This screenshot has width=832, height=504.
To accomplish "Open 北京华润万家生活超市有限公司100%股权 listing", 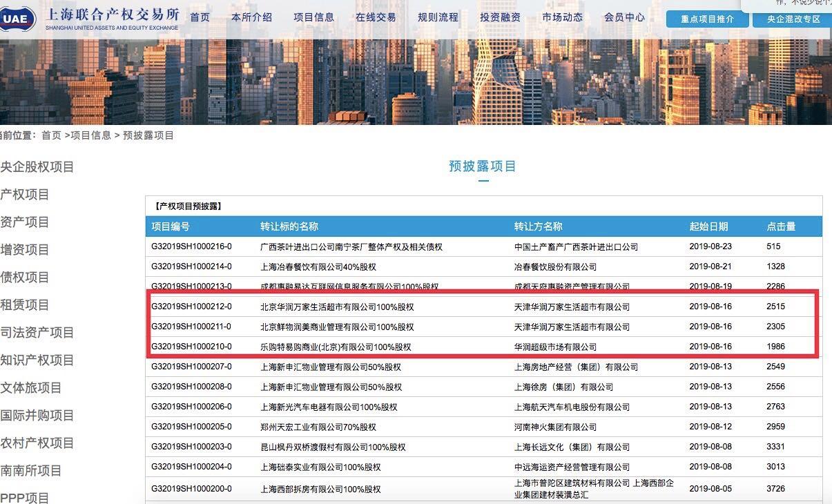I will click(337, 307).
